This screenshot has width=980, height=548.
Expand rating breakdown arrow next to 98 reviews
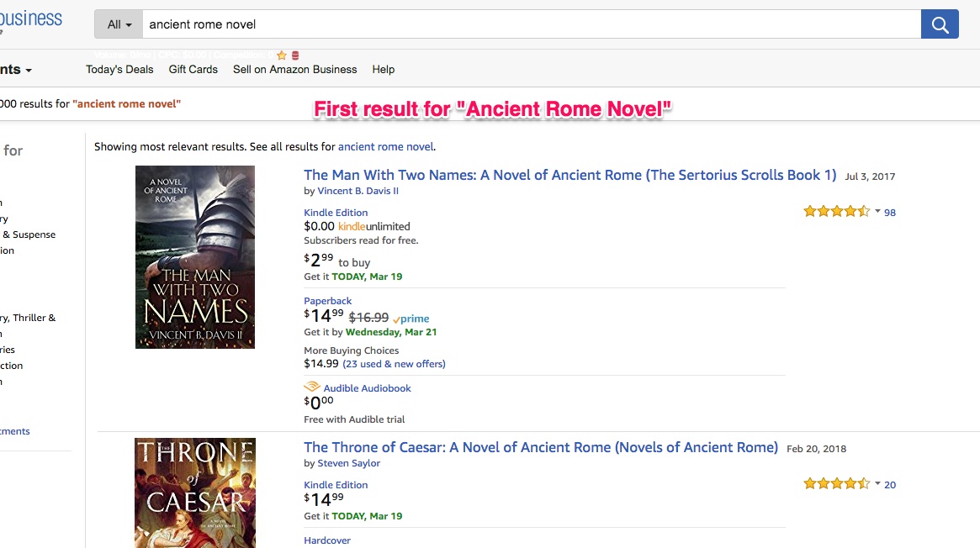point(877,212)
